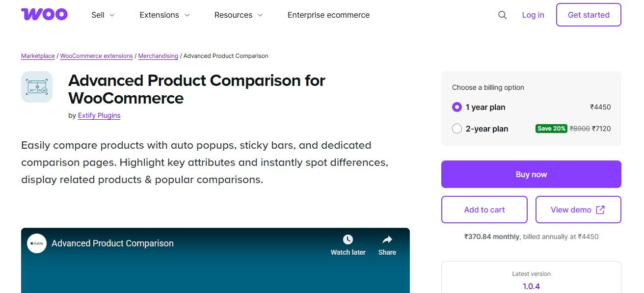The width and height of the screenshot is (644, 293).
Task: Click the Buy now button
Action: 531,174
